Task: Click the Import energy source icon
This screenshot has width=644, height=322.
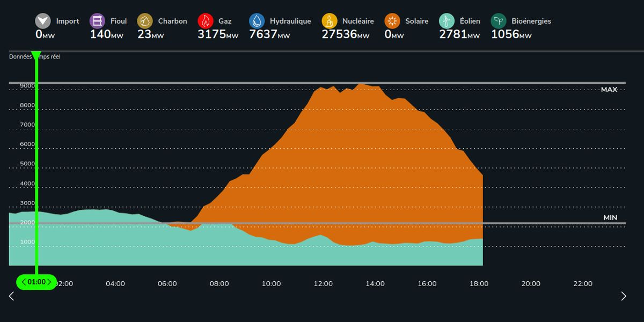Action: 43,21
